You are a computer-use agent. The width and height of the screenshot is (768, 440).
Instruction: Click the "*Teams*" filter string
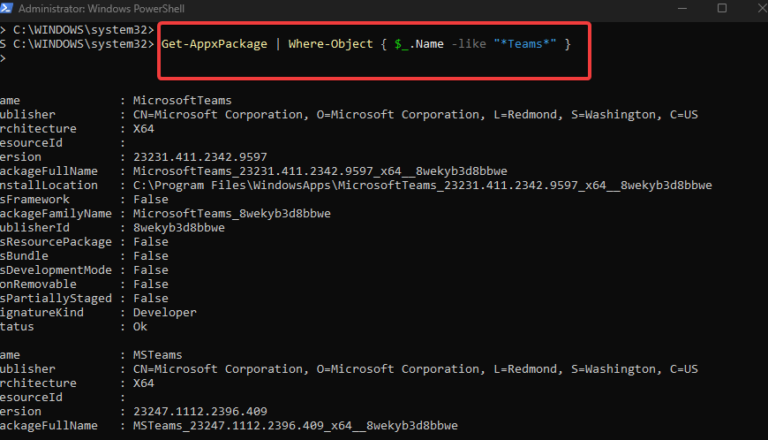525,44
